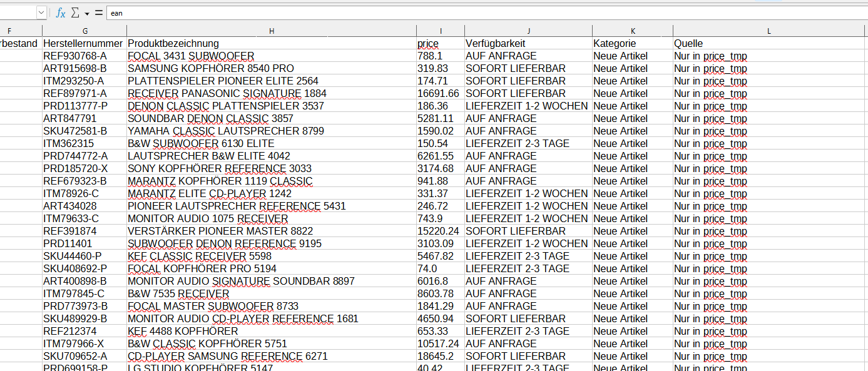Screen dimensions: 868x371
Task: Select column H header
Action: pyautogui.click(x=272, y=31)
